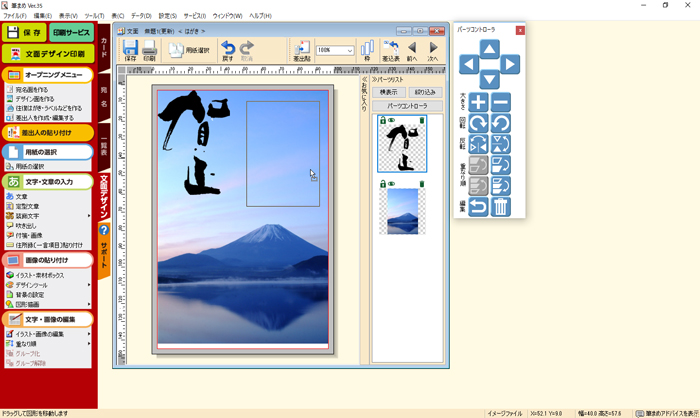700x418 pixels.
Task: Click the 文面デザイン印刷 button
Action: tap(47, 54)
